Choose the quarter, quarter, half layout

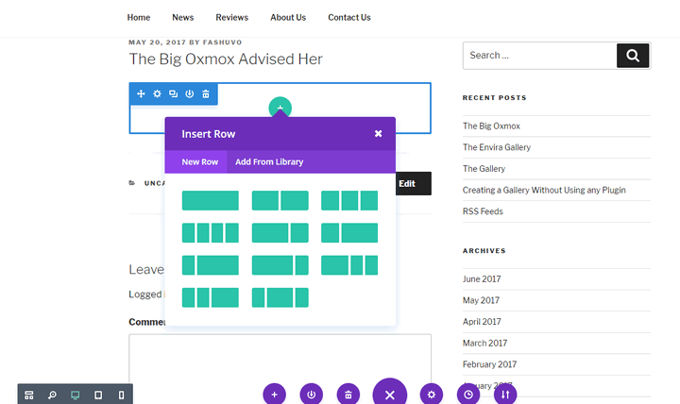[x=210, y=297]
